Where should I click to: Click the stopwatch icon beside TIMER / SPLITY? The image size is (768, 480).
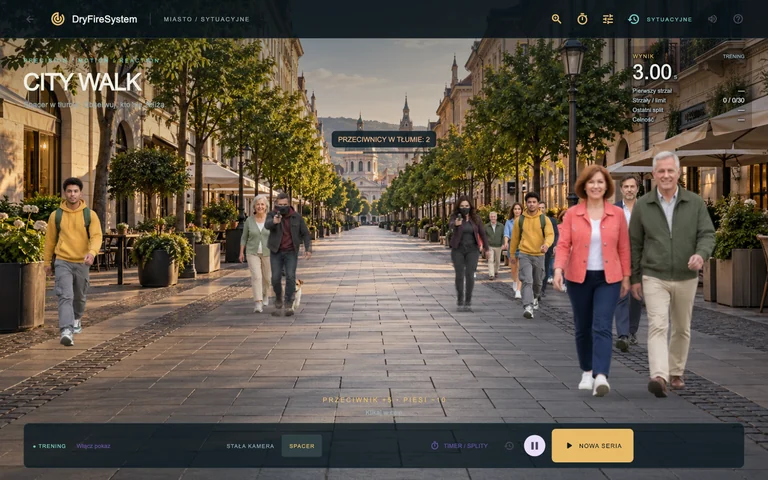(x=434, y=446)
